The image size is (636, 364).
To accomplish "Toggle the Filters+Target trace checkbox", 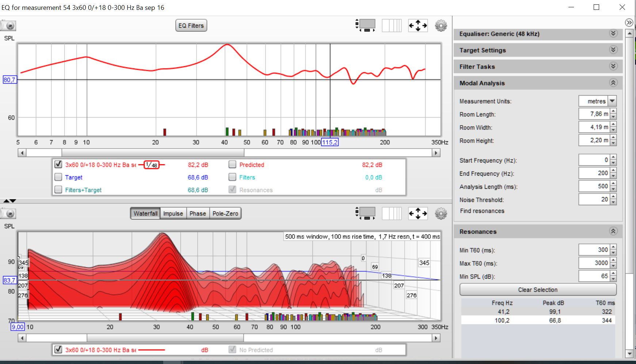I will [x=58, y=190].
